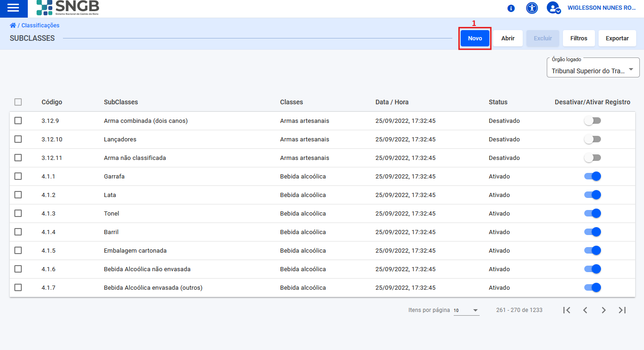Open the Órgão logado dropdown
Viewport: 644px width, 350px height.
(x=593, y=68)
